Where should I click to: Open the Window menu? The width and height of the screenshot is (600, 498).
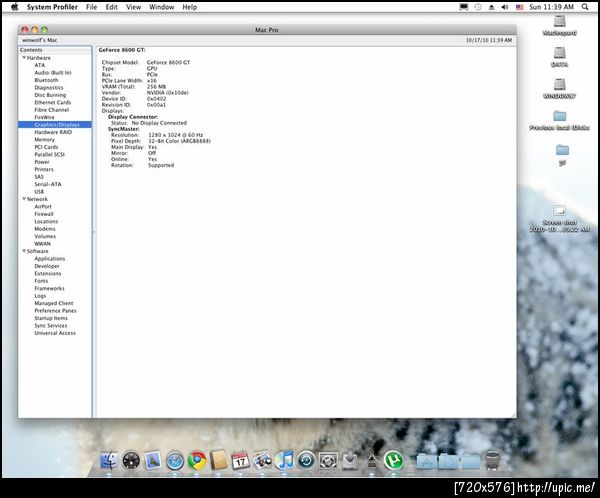coord(161,7)
